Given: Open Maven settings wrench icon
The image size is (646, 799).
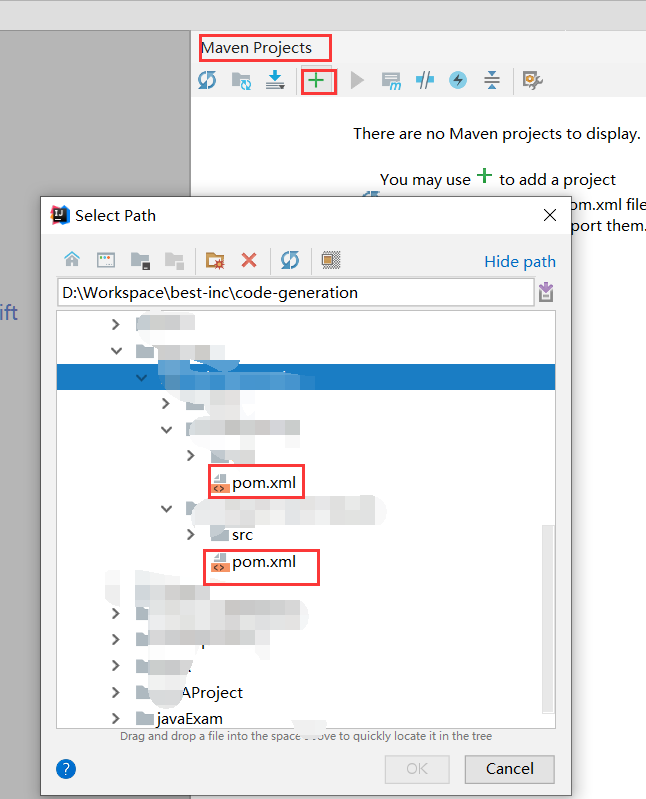Looking at the screenshot, I should [532, 80].
